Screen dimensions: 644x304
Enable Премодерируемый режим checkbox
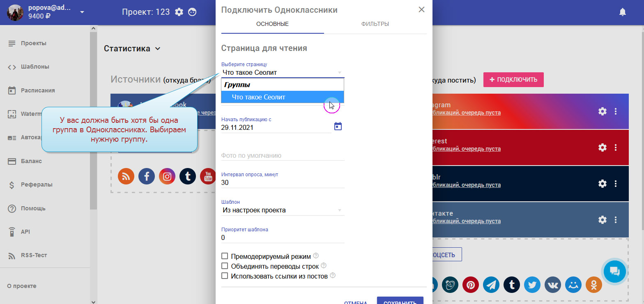pos(225,256)
